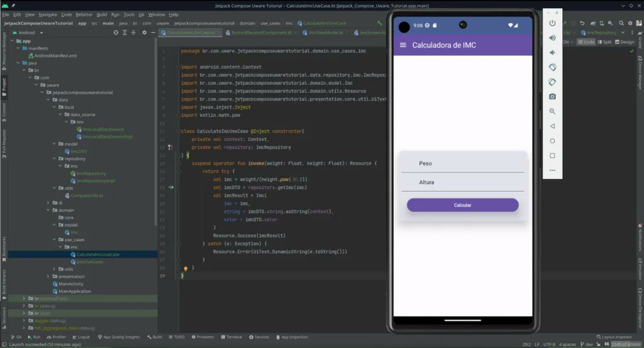Expand the presentation folder

tap(48, 276)
